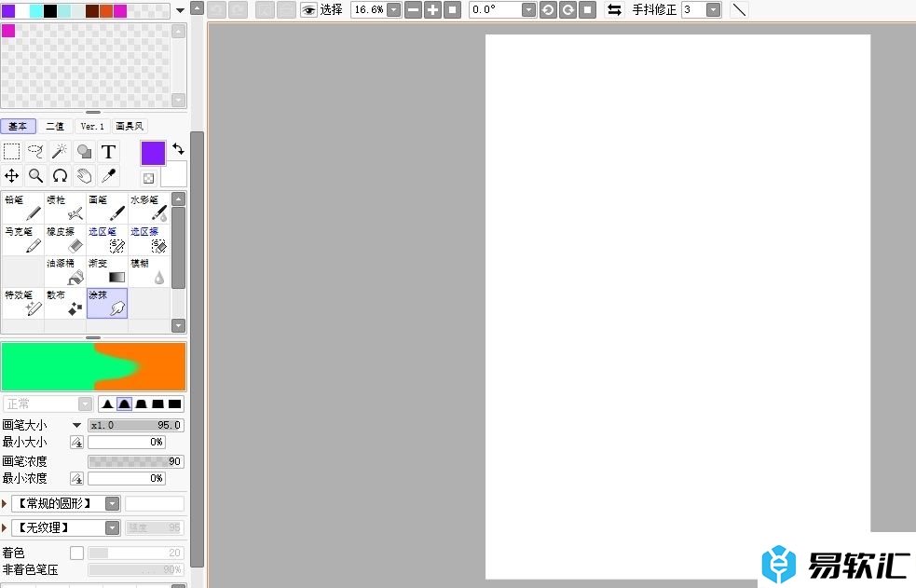Toggle the 选择 selection visibility eye

(x=308, y=10)
